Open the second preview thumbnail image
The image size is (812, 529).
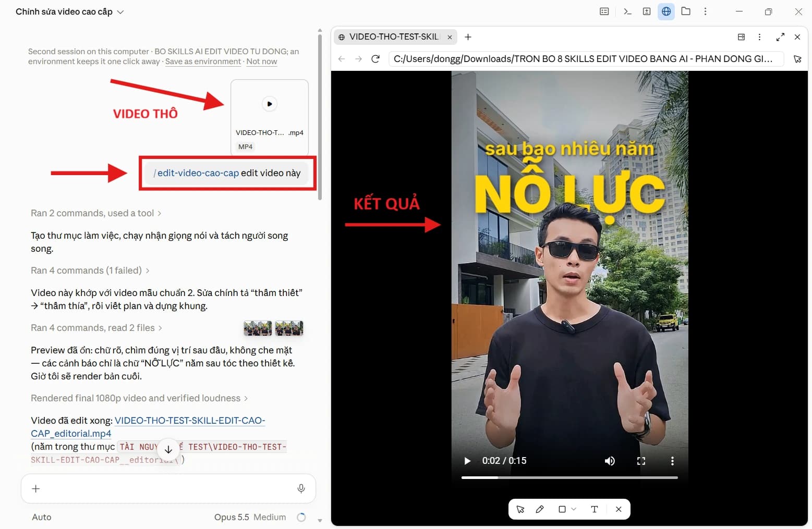coord(289,328)
